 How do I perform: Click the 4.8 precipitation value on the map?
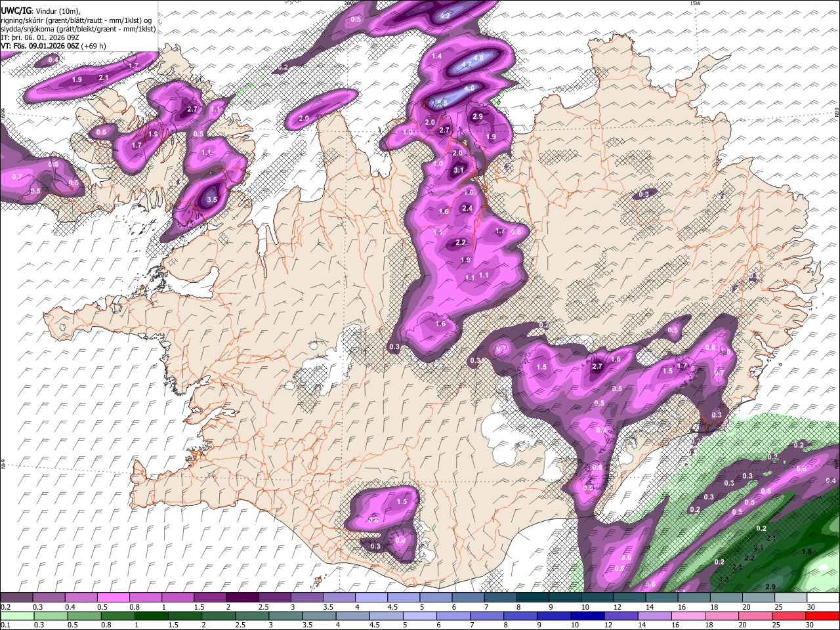point(478,58)
